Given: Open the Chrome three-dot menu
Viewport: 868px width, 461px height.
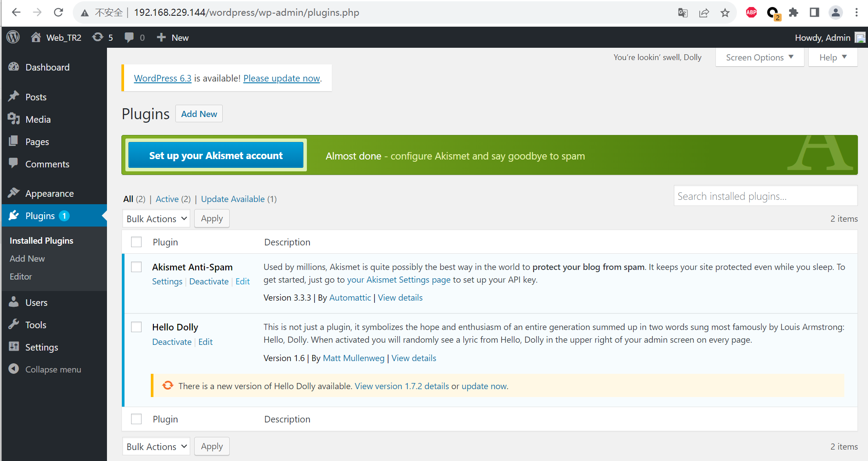Looking at the screenshot, I should point(857,13).
